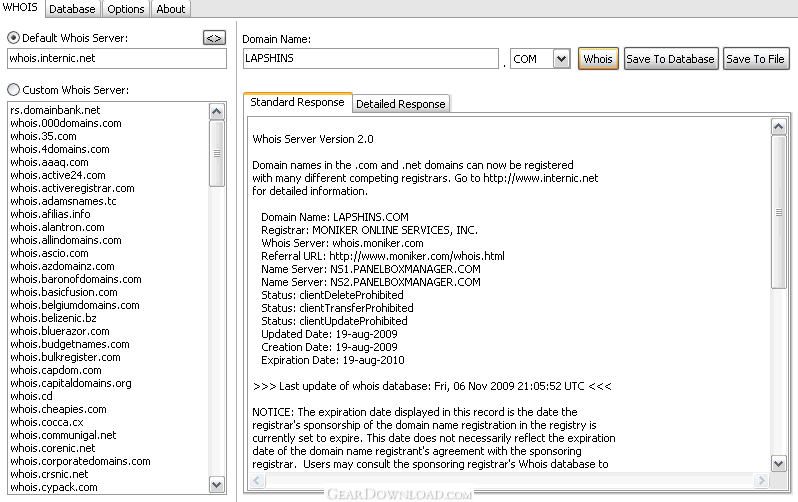Select whois.communigal.net server entry
The width and height of the screenshot is (798, 502).
[63, 435]
